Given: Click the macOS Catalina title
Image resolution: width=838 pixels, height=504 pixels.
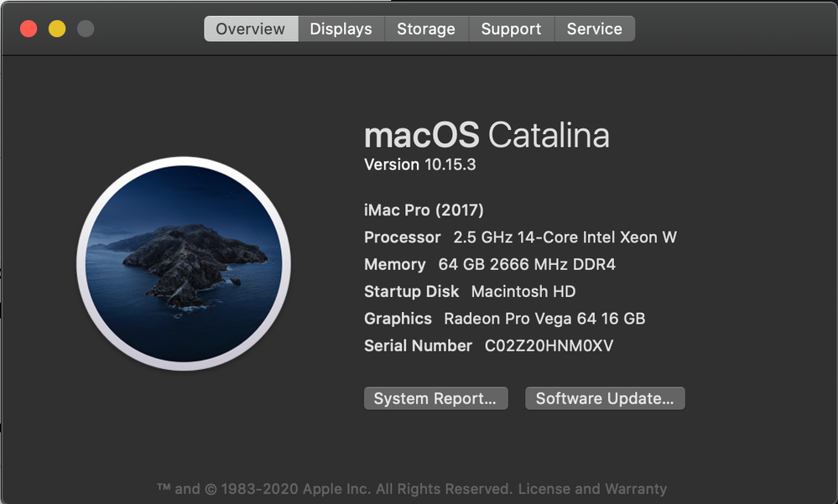Looking at the screenshot, I should (x=487, y=134).
